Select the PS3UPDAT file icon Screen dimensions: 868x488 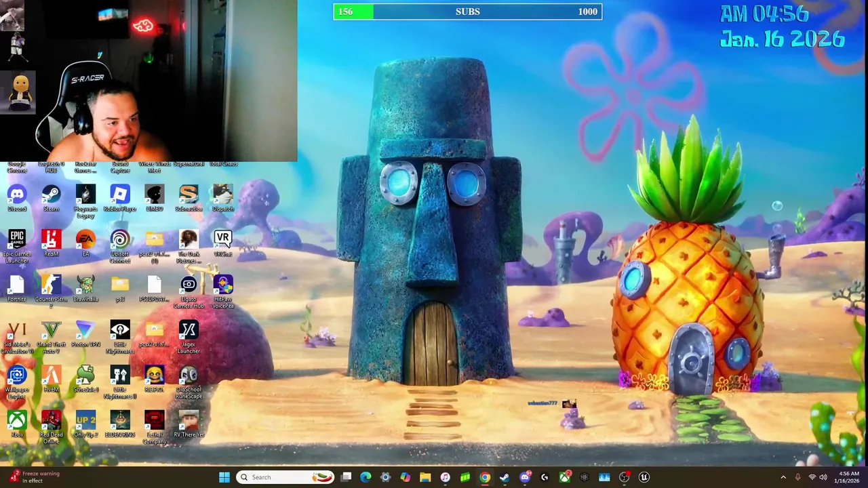coord(154,289)
